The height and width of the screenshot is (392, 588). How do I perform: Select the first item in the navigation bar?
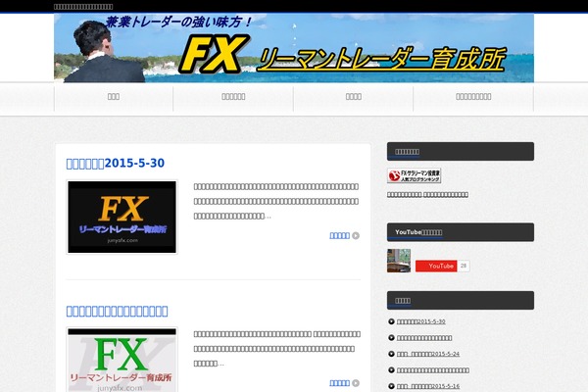coord(114,97)
